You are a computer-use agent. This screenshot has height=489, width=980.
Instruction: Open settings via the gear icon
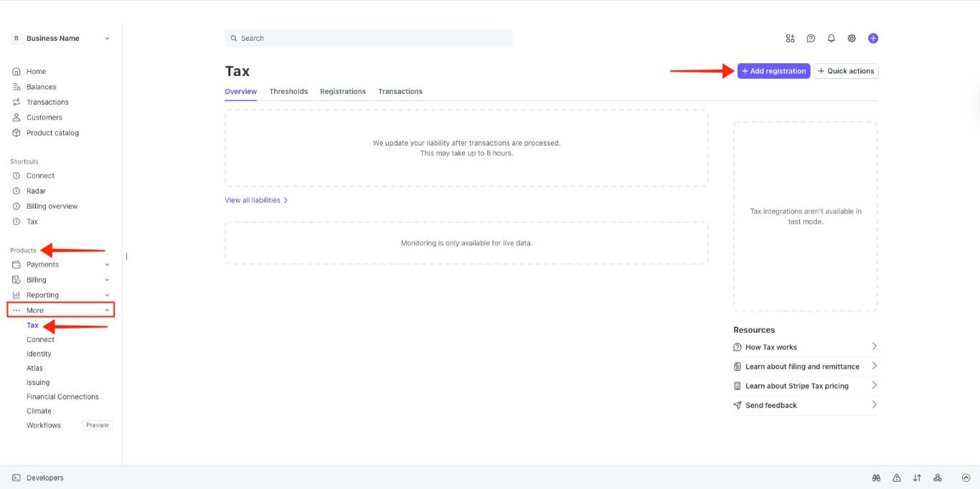click(x=852, y=39)
